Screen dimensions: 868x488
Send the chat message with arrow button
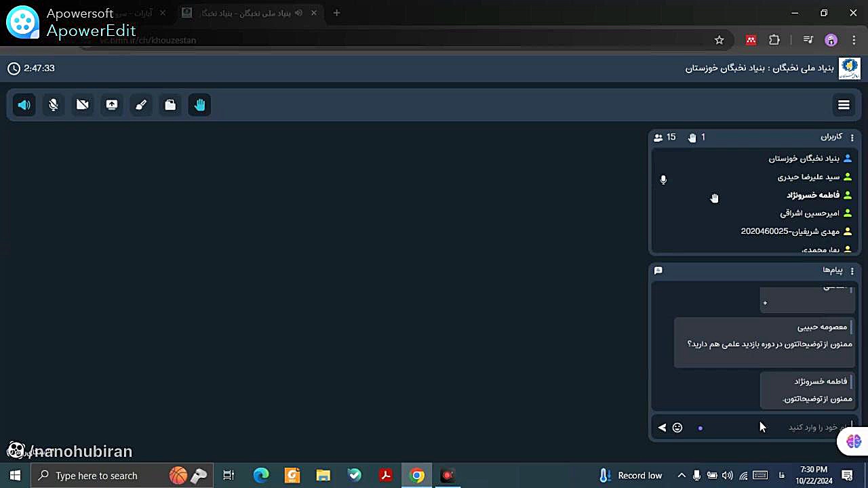point(662,428)
